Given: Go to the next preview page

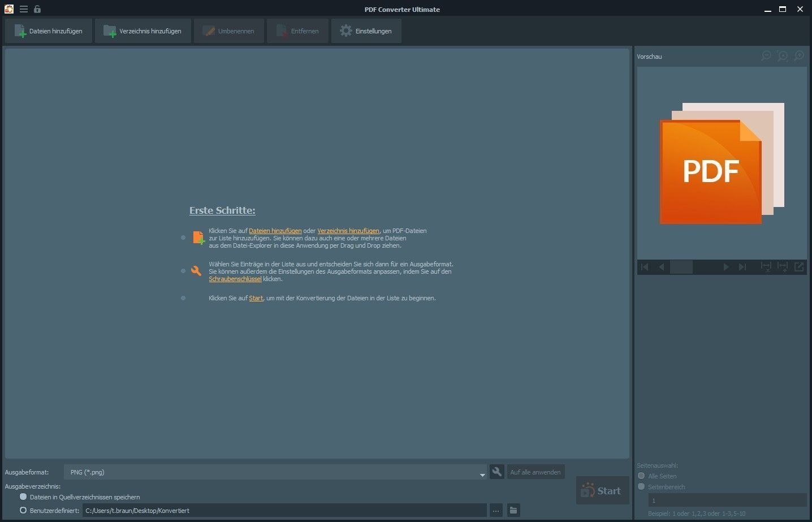Looking at the screenshot, I should point(726,267).
